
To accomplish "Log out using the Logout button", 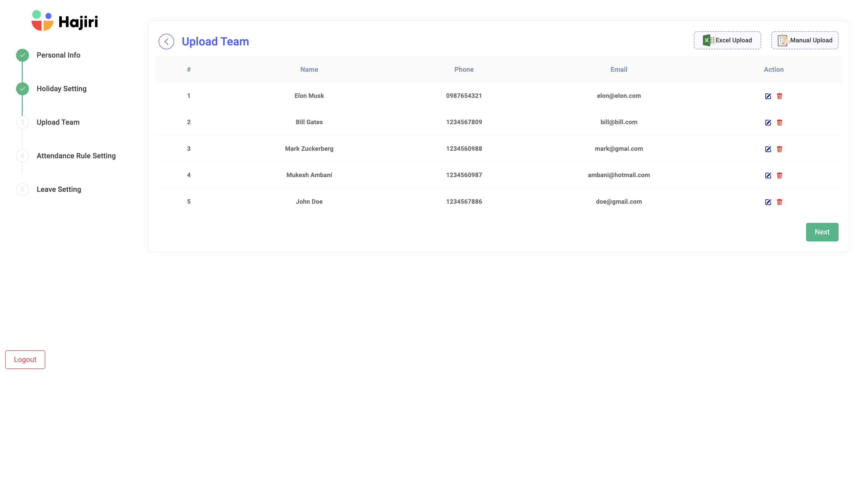I will [x=25, y=359].
